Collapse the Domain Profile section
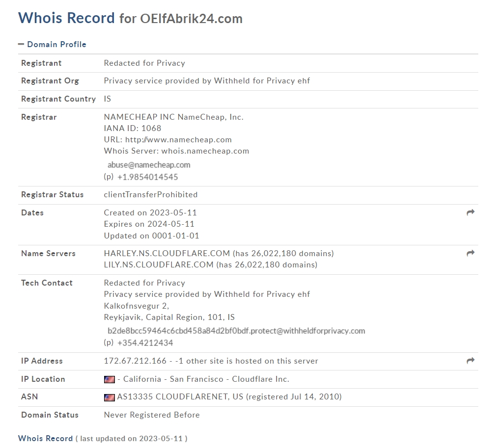 53,44
